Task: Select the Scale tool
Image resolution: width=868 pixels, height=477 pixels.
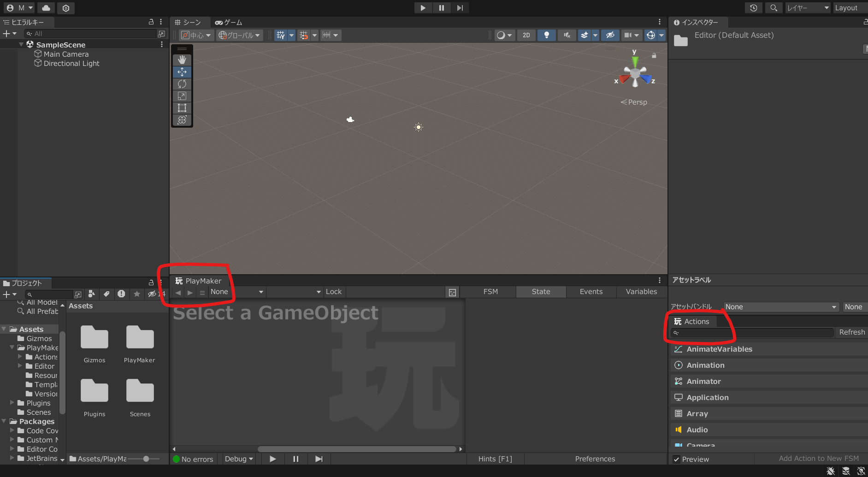Action: [x=182, y=96]
